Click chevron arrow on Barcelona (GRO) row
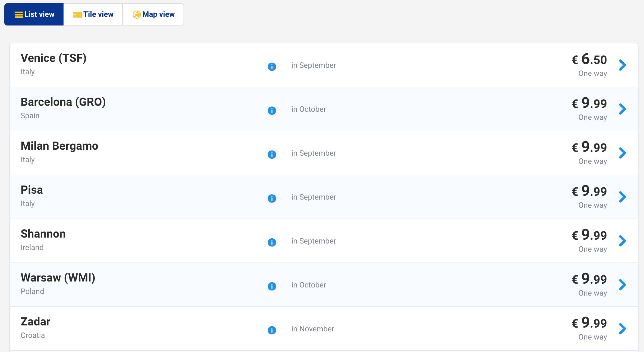This screenshot has width=644, height=352. pyautogui.click(x=622, y=109)
